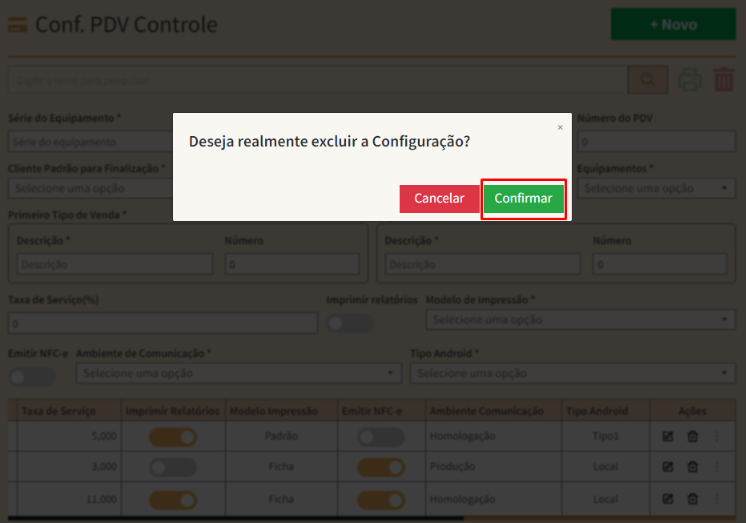Screen dimensions: 746x523
Task: Click the Ambiente Comunicação column header
Action: (493, 411)
